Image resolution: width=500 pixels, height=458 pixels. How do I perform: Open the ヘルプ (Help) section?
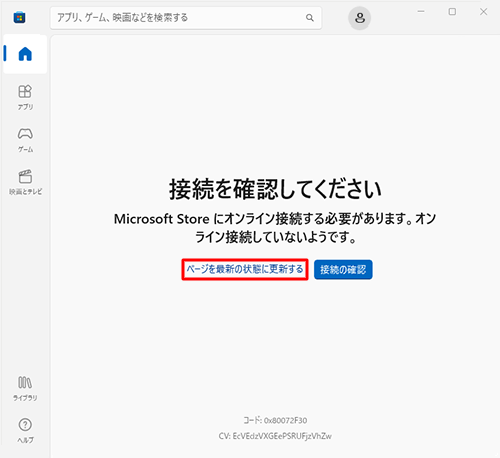[x=25, y=430]
